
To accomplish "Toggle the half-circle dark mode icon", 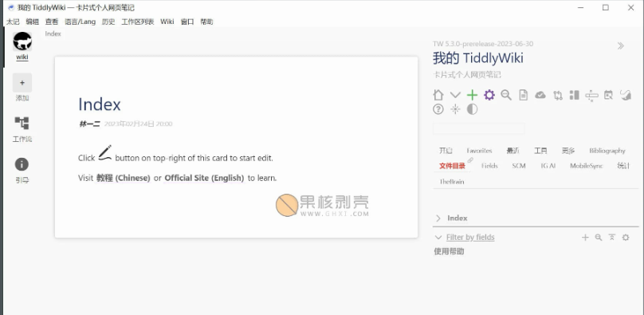I will [x=473, y=109].
